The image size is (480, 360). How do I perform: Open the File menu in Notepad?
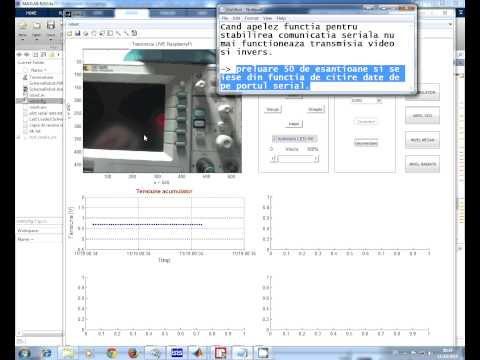[225, 18]
